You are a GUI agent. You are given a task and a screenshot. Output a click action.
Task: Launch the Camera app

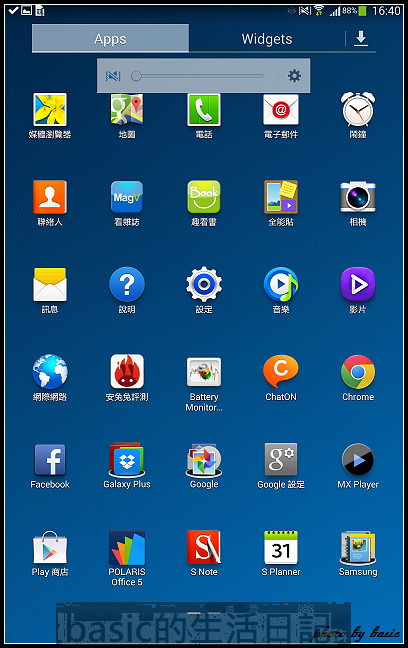point(358,197)
